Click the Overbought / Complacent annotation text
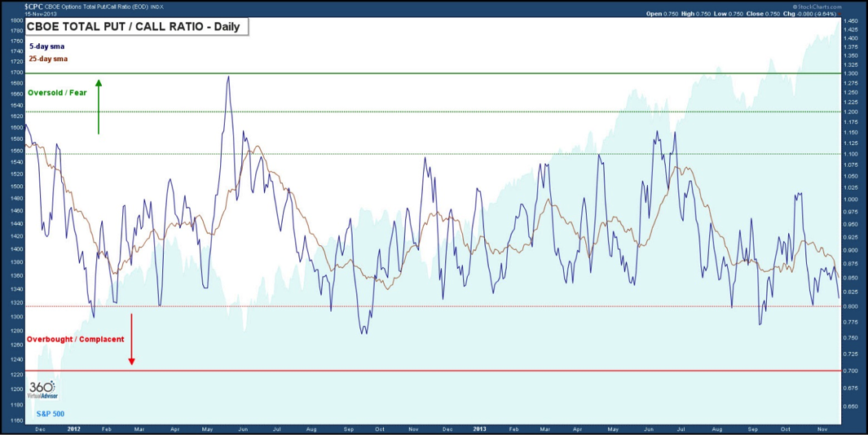 point(75,339)
